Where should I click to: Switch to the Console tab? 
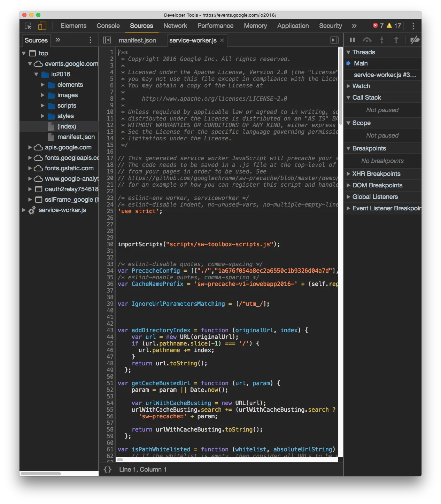click(x=108, y=26)
